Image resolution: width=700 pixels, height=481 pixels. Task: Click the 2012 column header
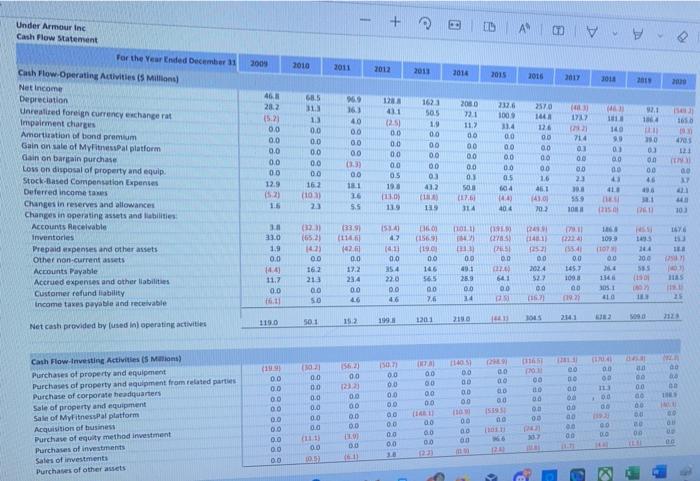[x=382, y=69]
